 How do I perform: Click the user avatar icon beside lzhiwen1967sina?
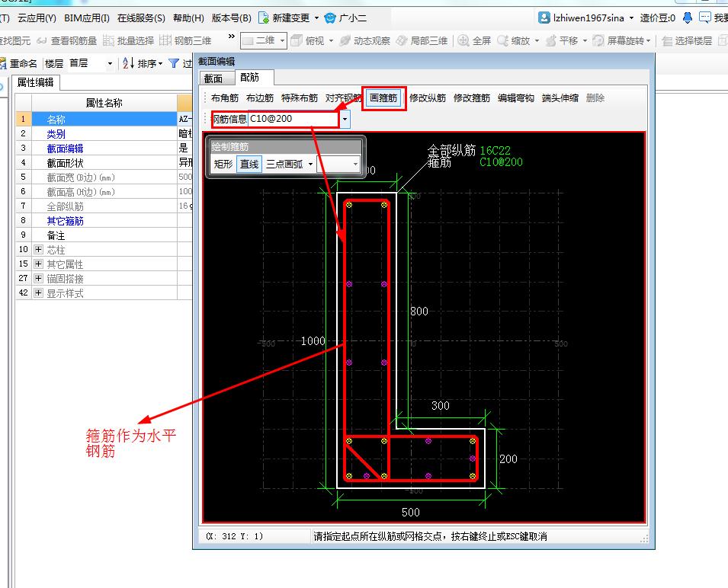[544, 18]
